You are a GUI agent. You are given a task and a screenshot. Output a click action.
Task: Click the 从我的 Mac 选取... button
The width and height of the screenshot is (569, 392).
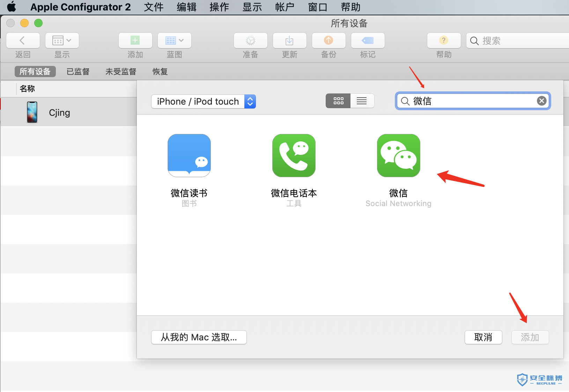(199, 337)
